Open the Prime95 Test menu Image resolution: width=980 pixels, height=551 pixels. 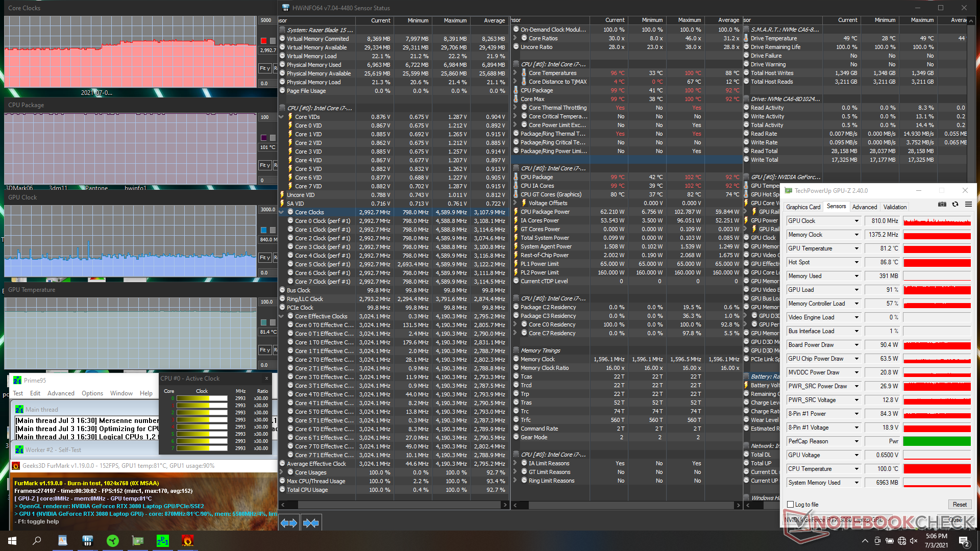tap(18, 393)
